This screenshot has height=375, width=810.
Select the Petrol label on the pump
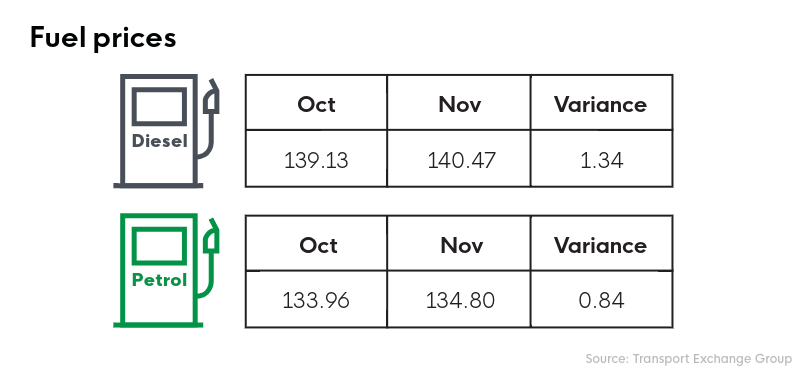(160, 280)
